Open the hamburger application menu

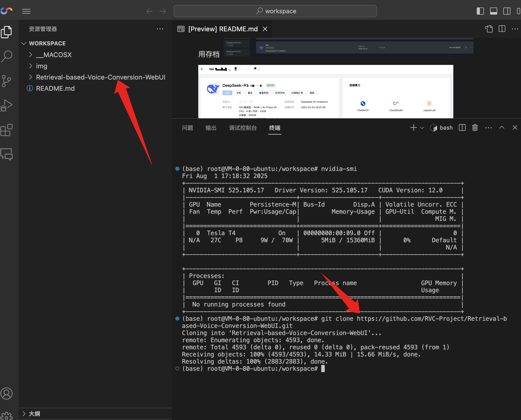tap(26, 11)
